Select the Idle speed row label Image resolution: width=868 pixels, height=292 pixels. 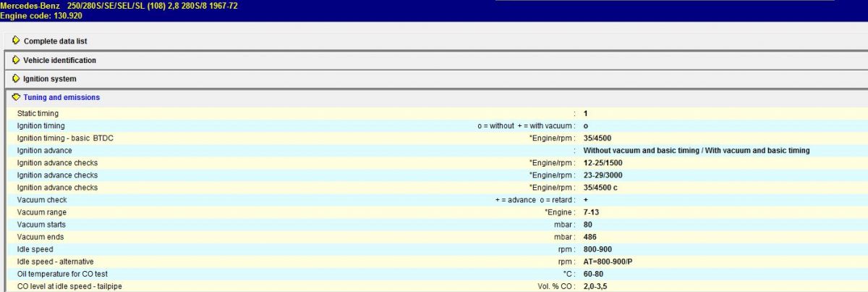[x=35, y=249]
